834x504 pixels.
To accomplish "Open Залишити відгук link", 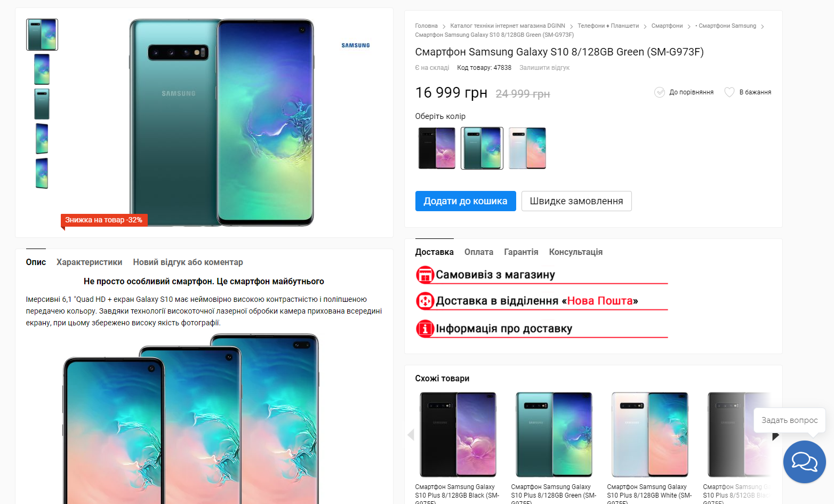I will (544, 68).
